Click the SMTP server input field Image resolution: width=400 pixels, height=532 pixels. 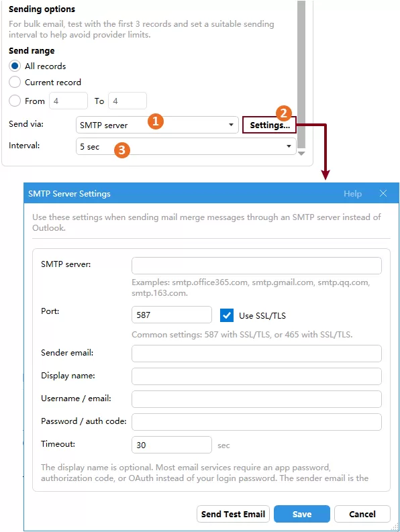[x=256, y=266]
